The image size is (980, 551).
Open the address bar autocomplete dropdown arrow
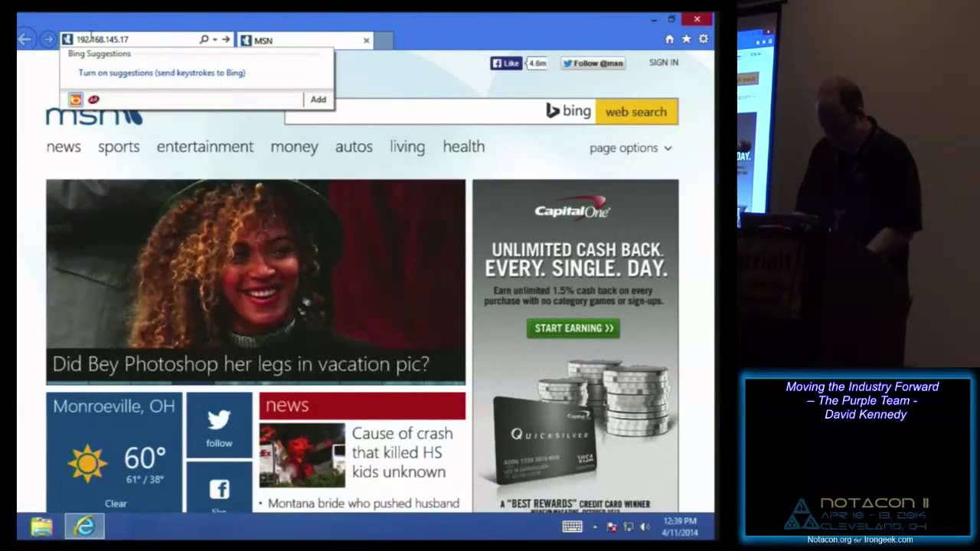tap(215, 39)
